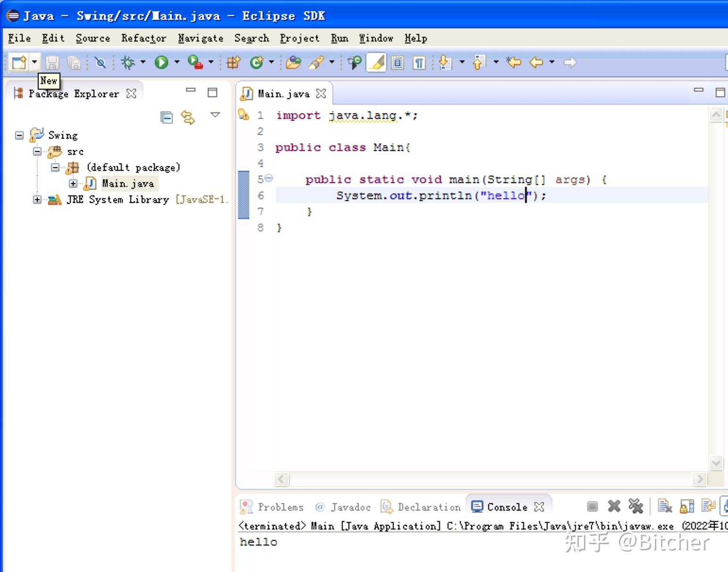Open the Search dropdown arrow

(332, 62)
